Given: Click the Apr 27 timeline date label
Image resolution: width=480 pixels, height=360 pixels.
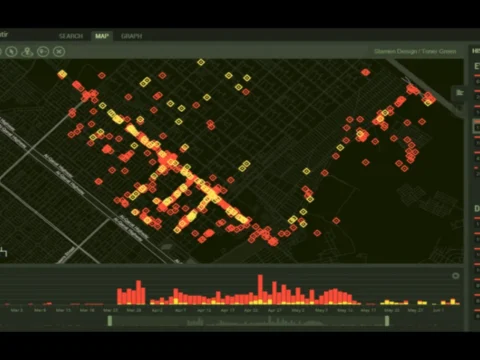Looking at the screenshot, I should (274, 310).
